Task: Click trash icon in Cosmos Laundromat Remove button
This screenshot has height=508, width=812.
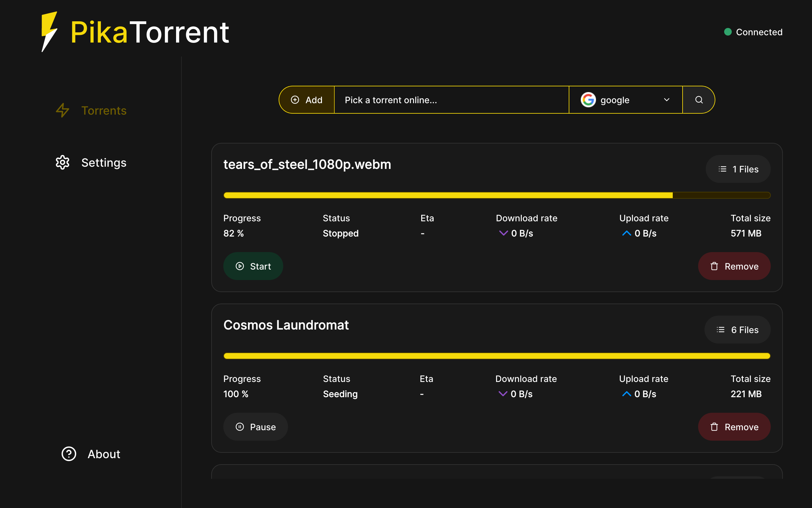Action: coord(714,427)
